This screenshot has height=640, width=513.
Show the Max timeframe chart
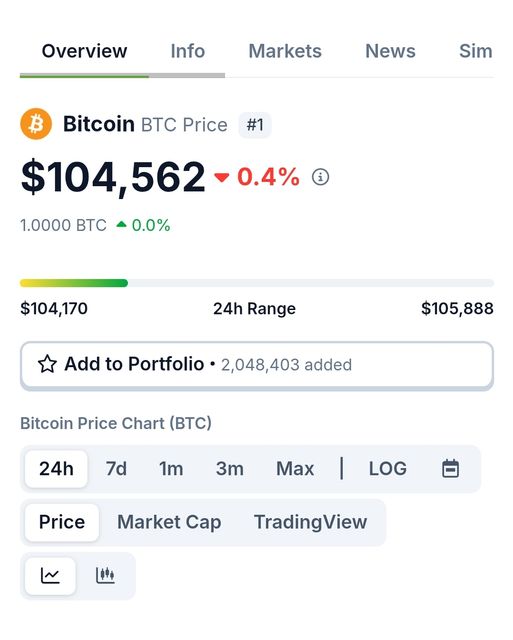point(295,469)
